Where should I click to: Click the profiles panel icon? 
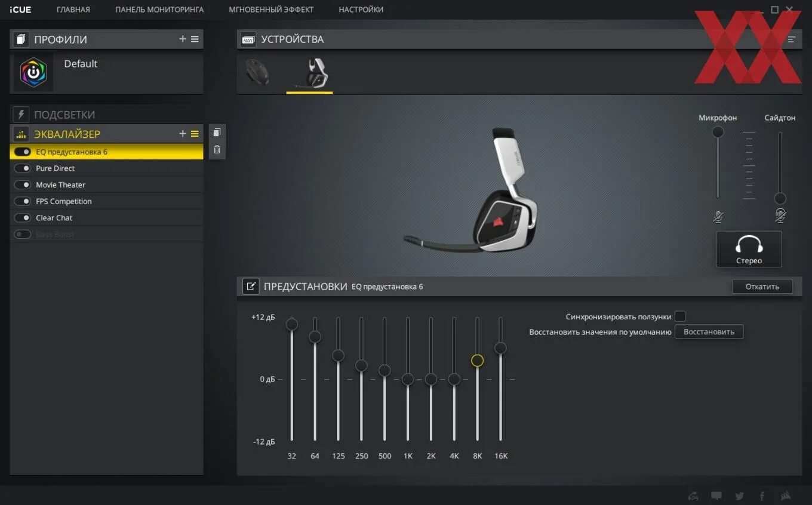[x=21, y=39]
